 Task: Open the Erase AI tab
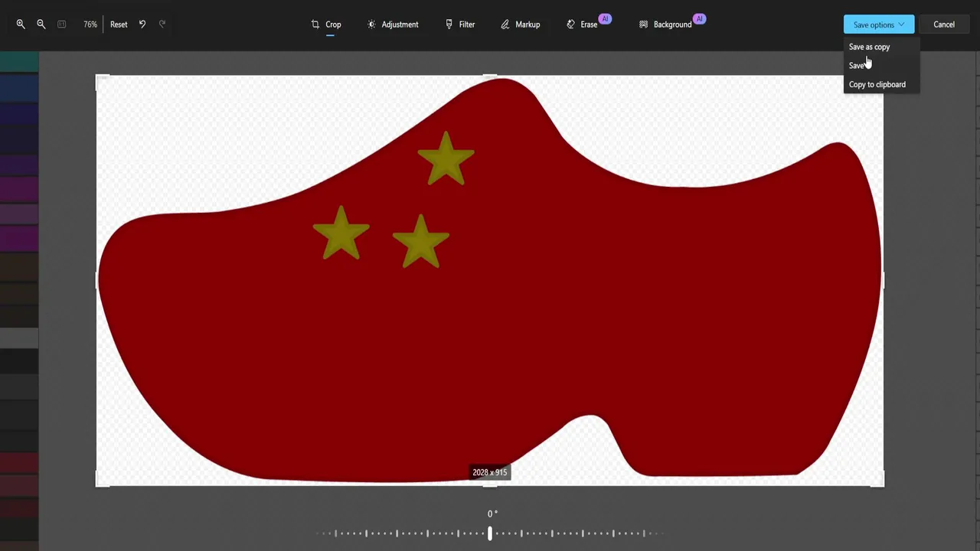pos(588,24)
